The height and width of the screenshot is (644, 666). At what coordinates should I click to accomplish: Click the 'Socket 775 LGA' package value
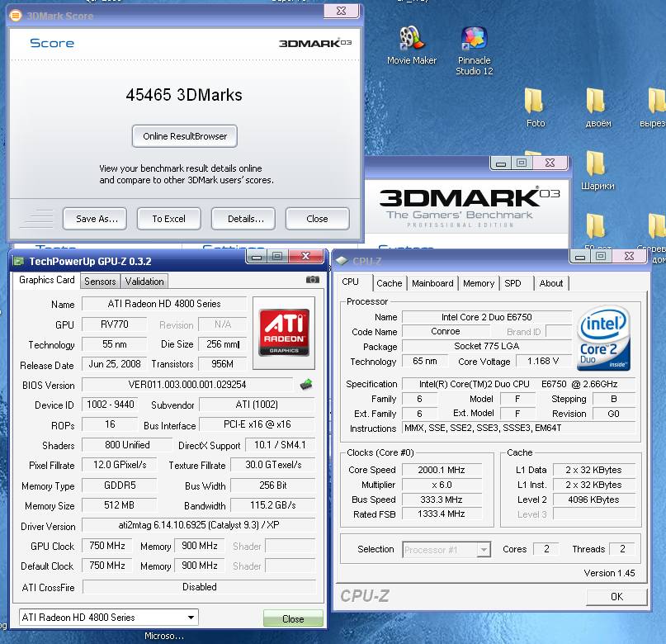point(487,346)
